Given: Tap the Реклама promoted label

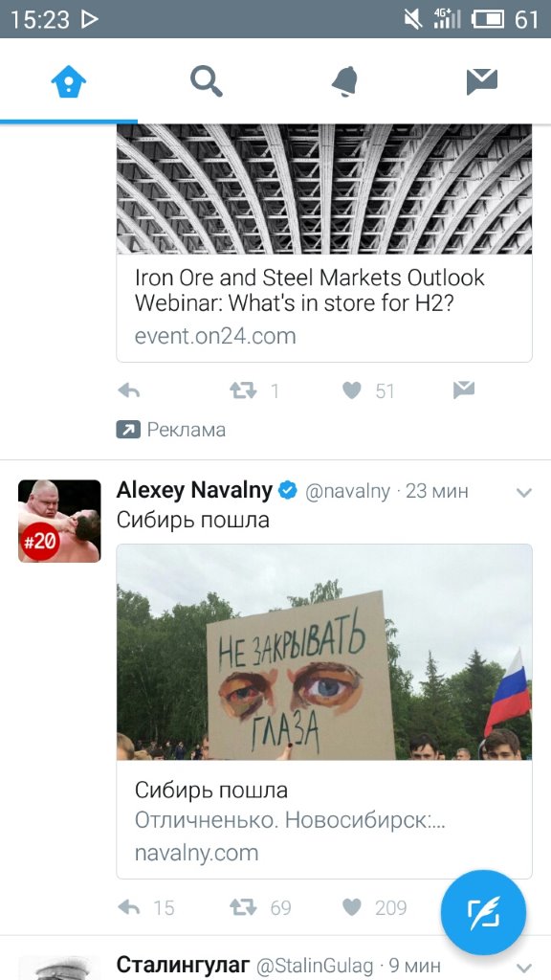Looking at the screenshot, I should click(171, 430).
